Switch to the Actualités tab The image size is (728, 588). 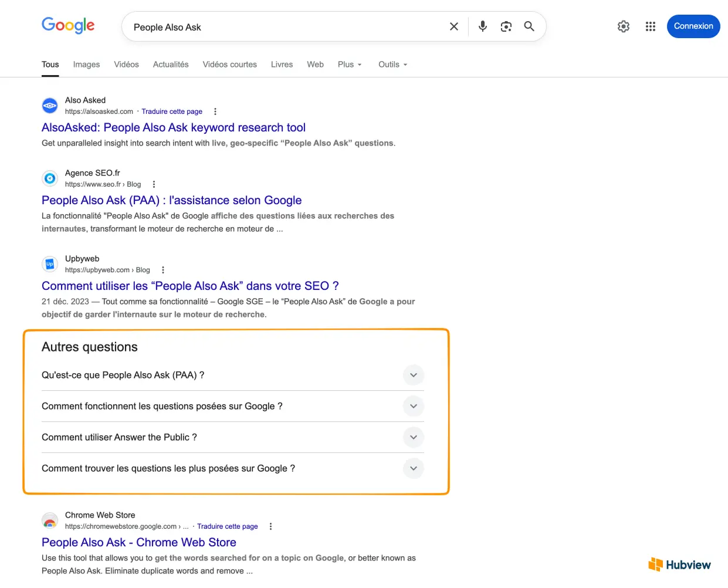(171, 65)
